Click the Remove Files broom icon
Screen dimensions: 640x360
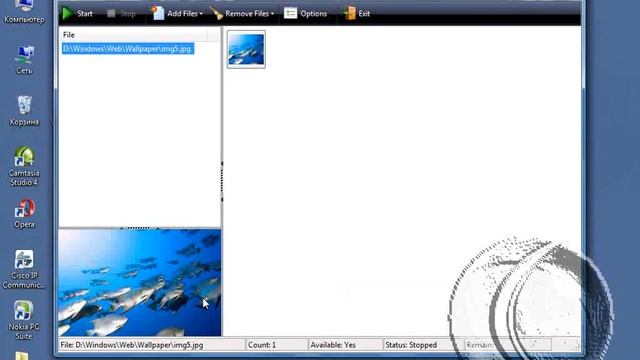(x=217, y=13)
